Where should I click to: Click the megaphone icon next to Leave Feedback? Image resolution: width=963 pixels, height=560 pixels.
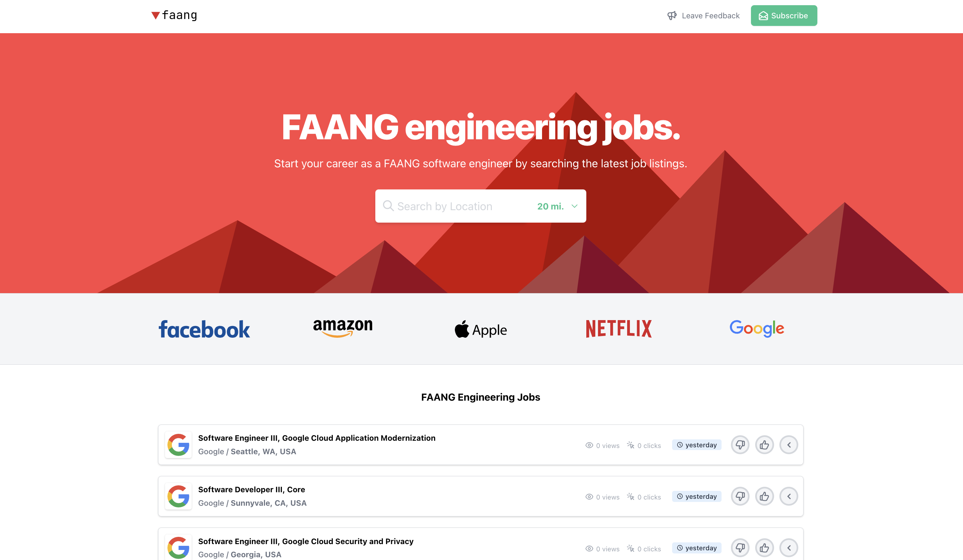(x=672, y=16)
